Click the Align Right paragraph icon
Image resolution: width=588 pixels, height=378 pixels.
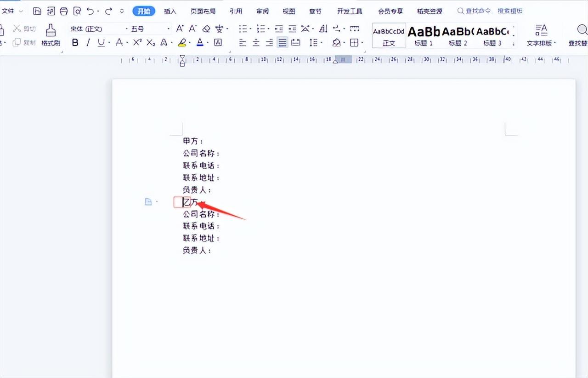(269, 43)
